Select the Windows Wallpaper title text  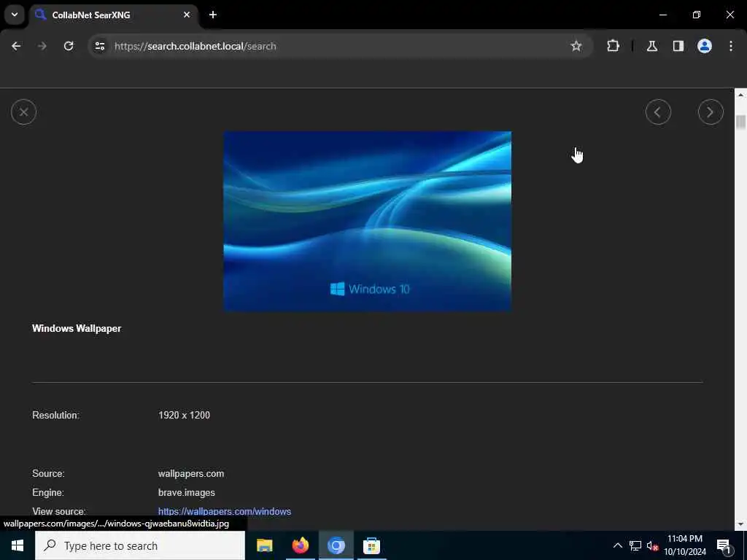point(77,329)
